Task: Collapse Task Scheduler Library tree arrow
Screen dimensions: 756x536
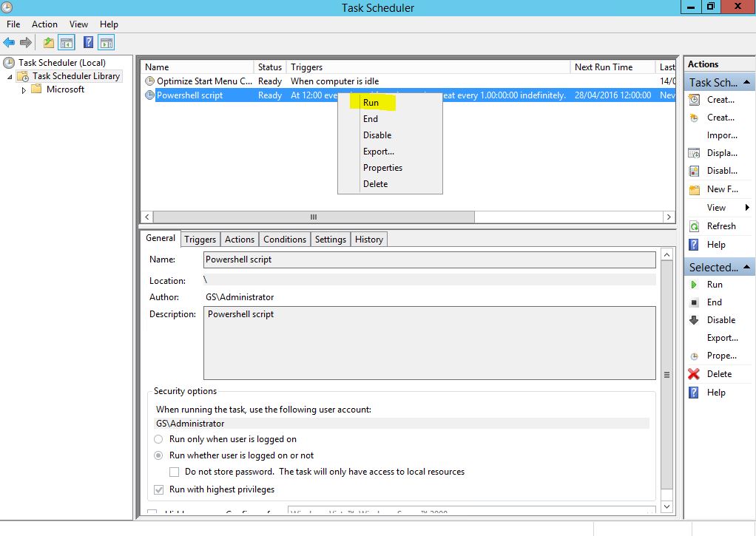Action: point(10,77)
